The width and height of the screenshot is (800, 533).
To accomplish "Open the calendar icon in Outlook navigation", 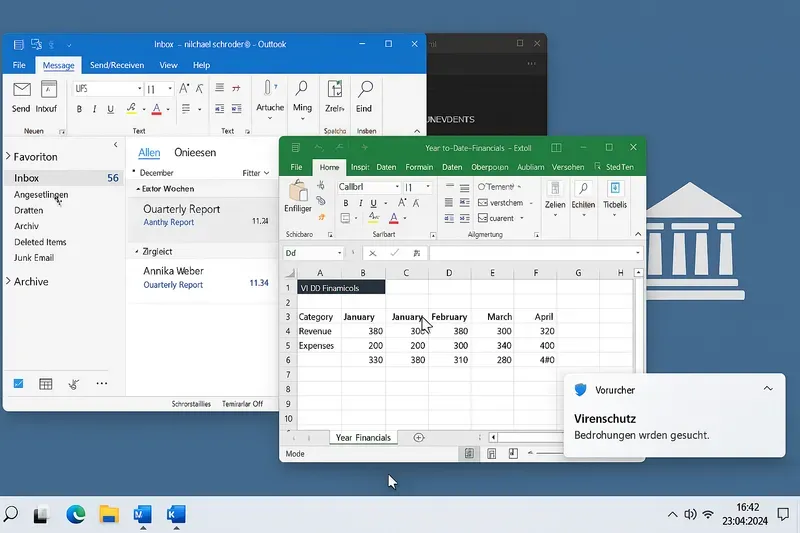I will pos(46,384).
